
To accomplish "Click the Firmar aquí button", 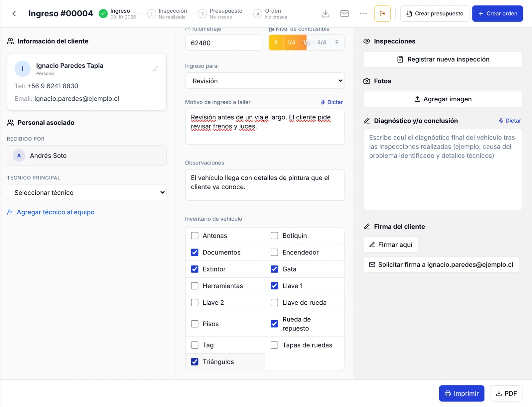I will pos(391,245).
